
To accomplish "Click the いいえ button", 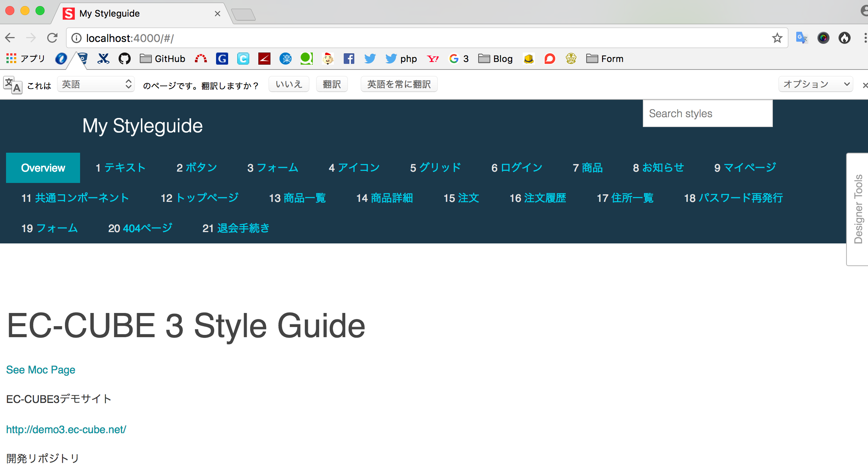I will 289,84.
